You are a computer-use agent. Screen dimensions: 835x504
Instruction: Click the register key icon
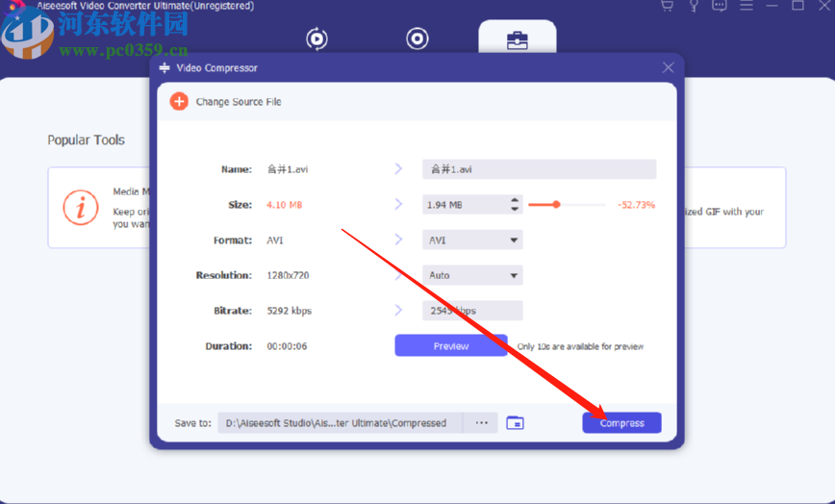click(x=694, y=6)
